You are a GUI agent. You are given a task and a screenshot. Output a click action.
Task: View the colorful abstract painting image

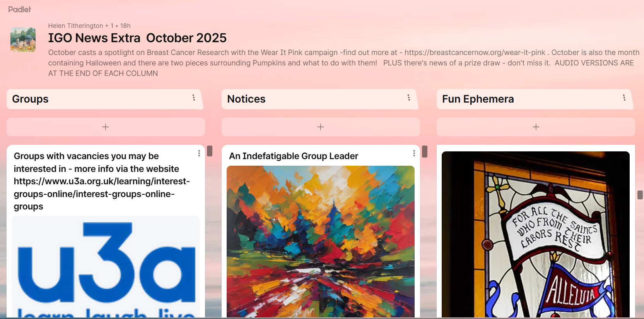pyautogui.click(x=321, y=242)
